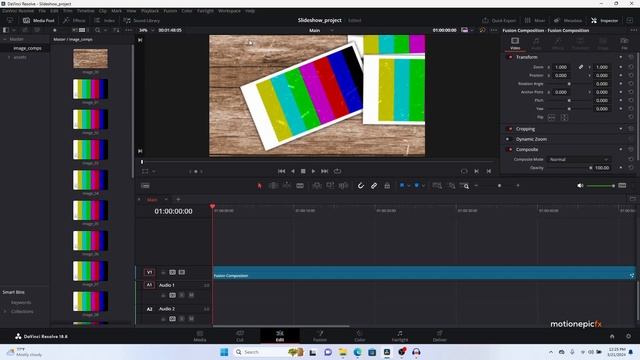This screenshot has height=360, width=640.
Task: Click the A1 audio track destination
Action: [149, 285]
